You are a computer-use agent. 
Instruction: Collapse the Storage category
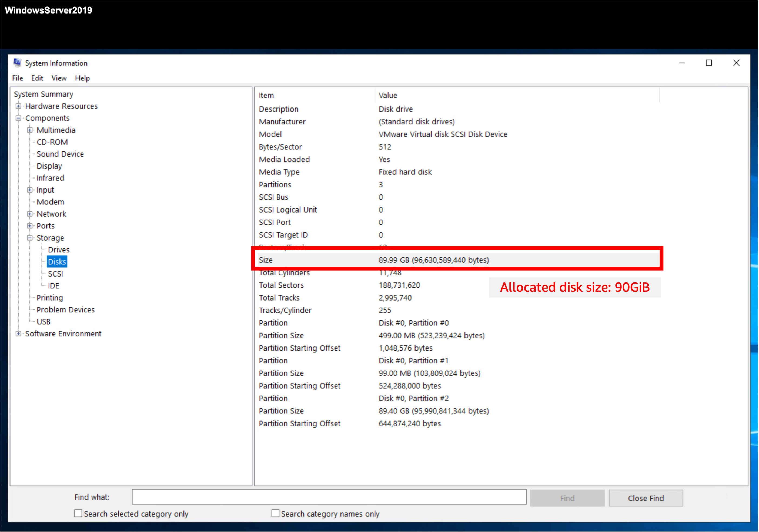30,238
